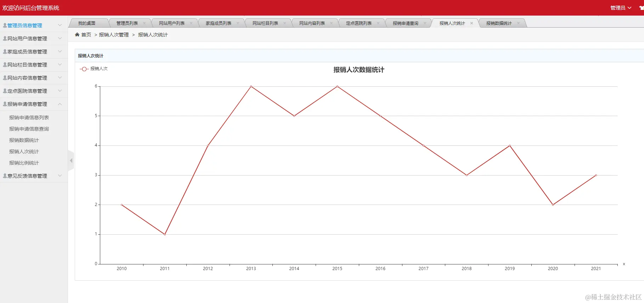Close the 网站内容列表 tab
The height and width of the screenshot is (303, 644).
coord(331,23)
